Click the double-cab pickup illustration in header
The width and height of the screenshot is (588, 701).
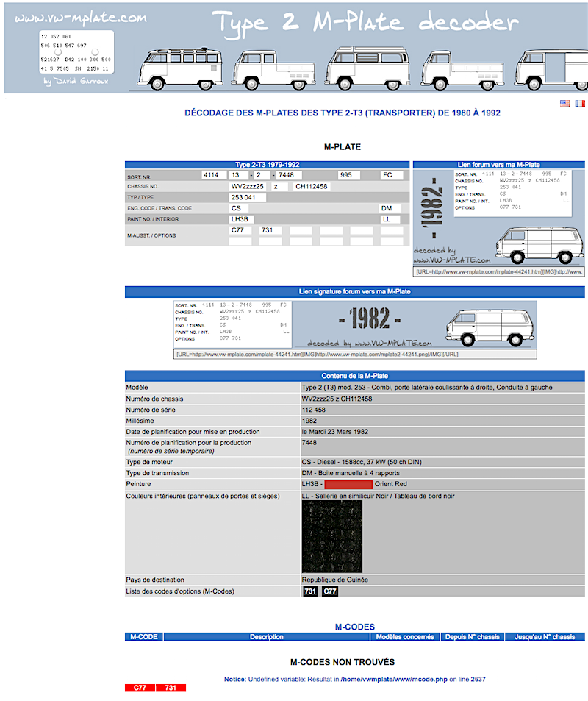pyautogui.click(x=274, y=71)
